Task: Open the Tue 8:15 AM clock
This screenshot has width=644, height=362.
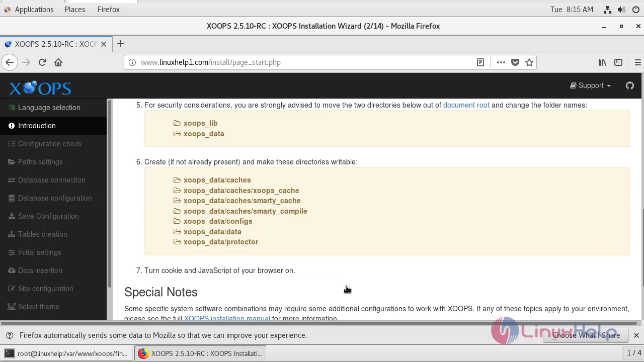Action: pyautogui.click(x=572, y=10)
